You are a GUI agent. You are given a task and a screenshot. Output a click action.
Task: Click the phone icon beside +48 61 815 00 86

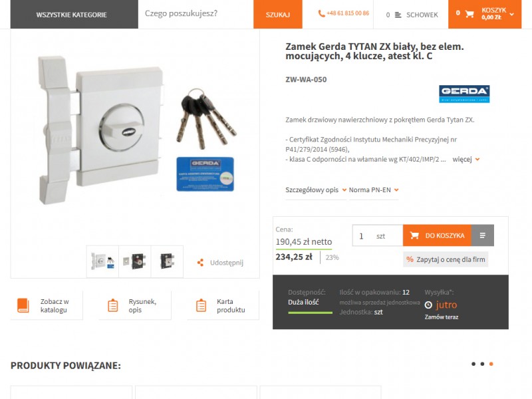tap(321, 13)
